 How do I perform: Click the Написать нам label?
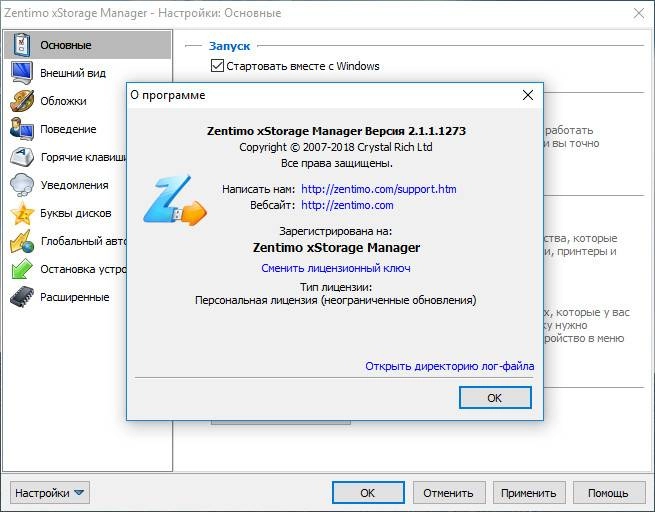point(259,189)
